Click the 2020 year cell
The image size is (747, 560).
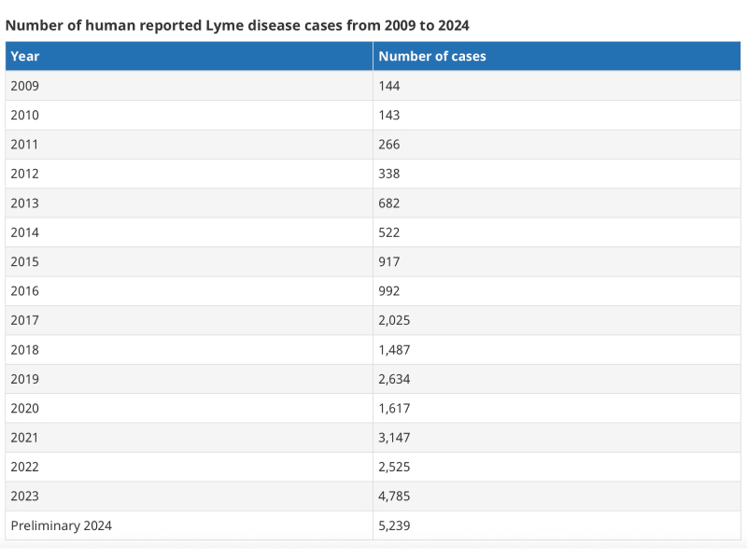(25, 408)
